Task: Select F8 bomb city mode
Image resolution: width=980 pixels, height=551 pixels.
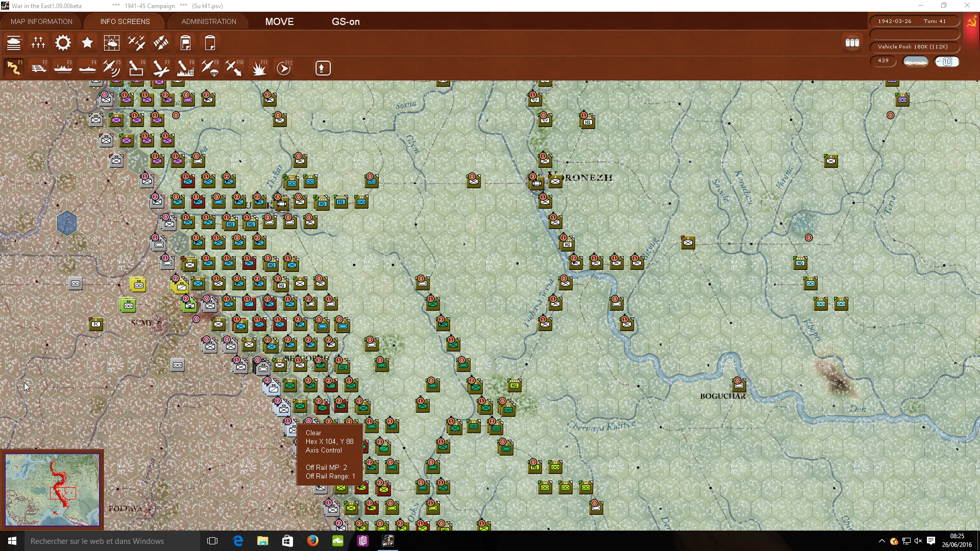Action: tap(185, 68)
